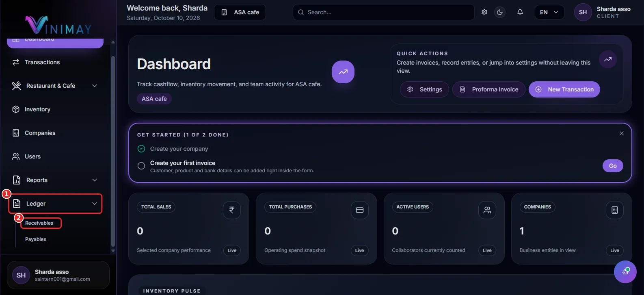Click the people icon on Active Users card
Image resolution: width=644 pixels, height=295 pixels.
point(487,210)
